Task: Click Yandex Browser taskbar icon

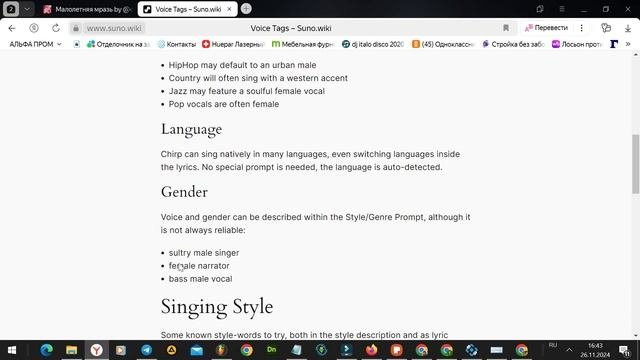Action: pos(97,350)
